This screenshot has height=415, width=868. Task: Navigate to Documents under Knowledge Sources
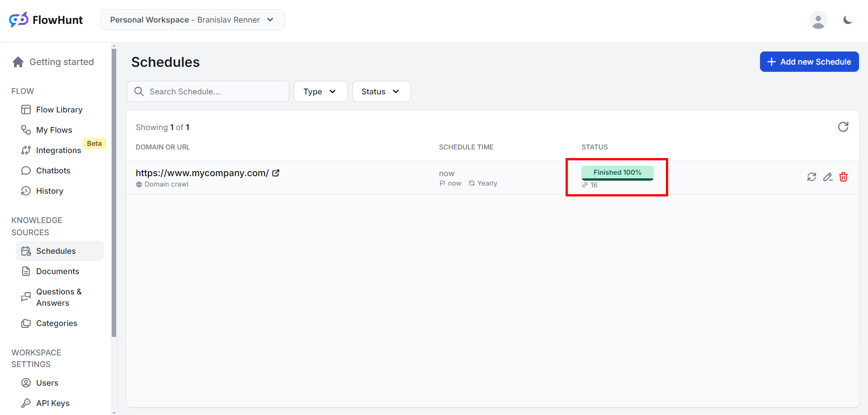pos(57,271)
